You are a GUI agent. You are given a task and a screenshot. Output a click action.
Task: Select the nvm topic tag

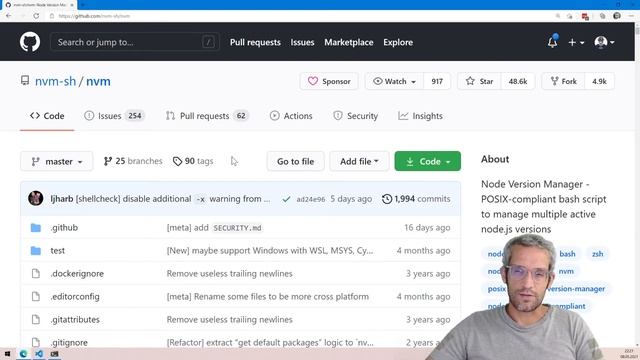(x=566, y=271)
